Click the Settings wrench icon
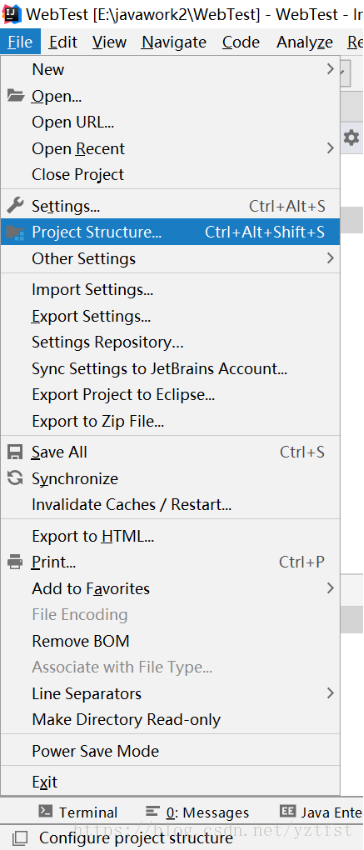 [x=15, y=205]
